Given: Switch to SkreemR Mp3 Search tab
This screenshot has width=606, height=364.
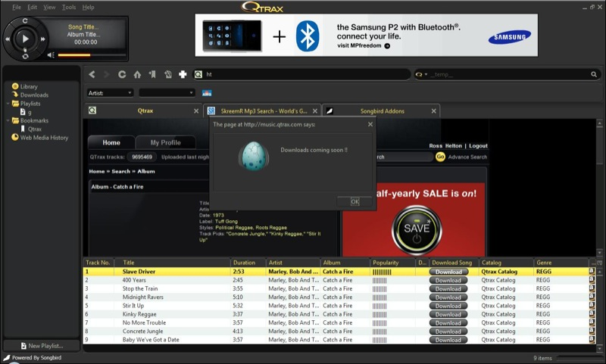Looking at the screenshot, I should pyautogui.click(x=264, y=111).
